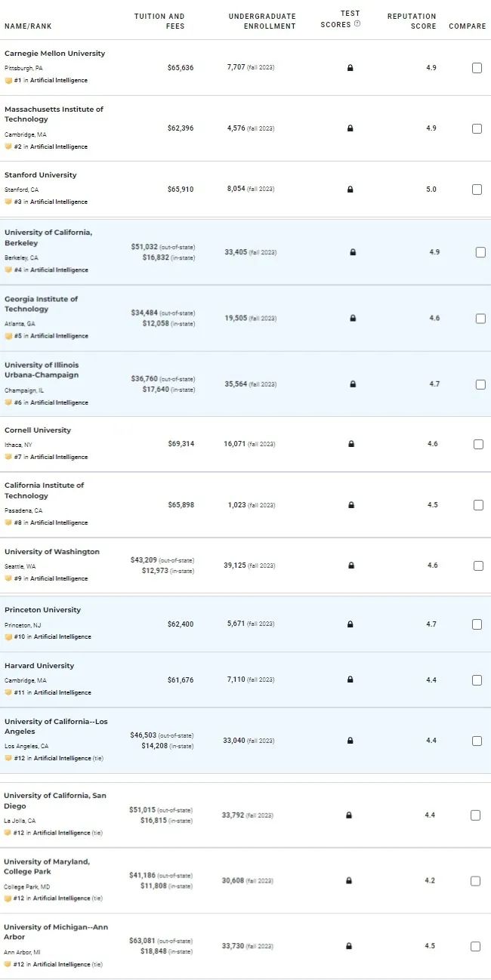Viewport: 491px width, 980px height.
Task: Tick the compare checkbox for UC Berkeley
Action: point(480,252)
